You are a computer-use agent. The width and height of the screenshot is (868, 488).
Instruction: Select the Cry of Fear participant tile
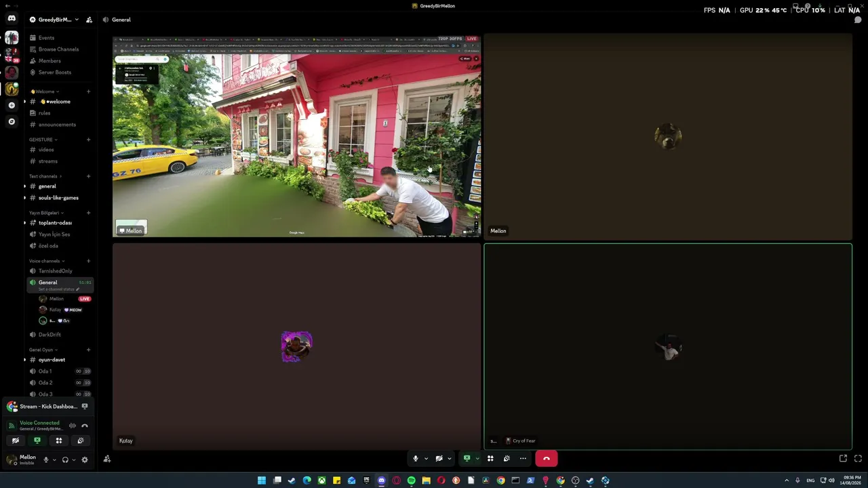pos(668,346)
